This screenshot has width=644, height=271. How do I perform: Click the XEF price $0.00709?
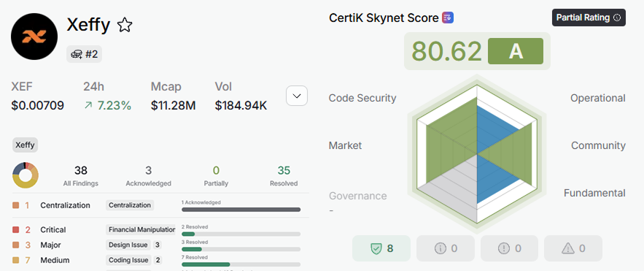click(x=37, y=106)
